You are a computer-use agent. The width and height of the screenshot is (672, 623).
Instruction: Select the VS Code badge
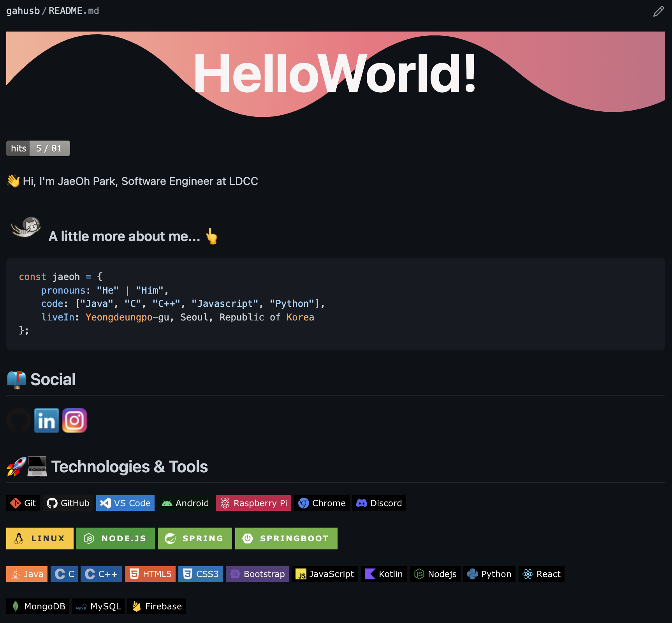tap(125, 503)
